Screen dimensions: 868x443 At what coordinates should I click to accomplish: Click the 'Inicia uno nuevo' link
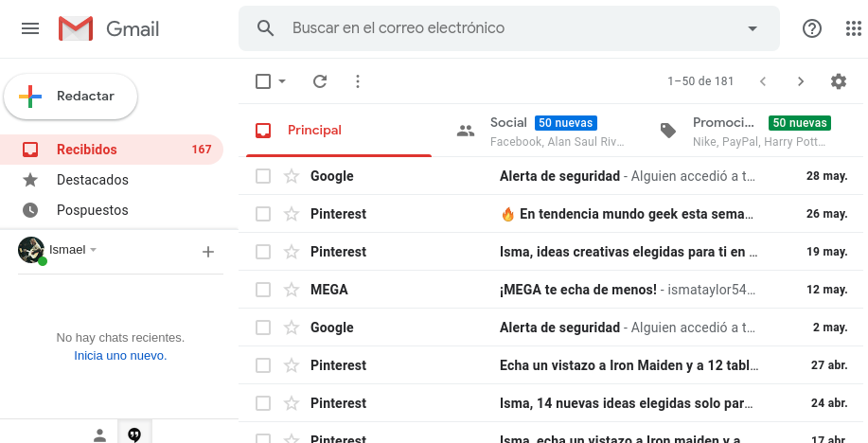tap(120, 356)
